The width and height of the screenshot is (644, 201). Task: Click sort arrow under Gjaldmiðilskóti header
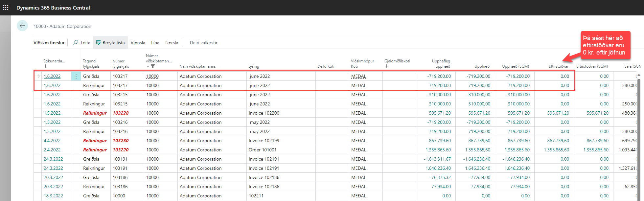(386, 66)
